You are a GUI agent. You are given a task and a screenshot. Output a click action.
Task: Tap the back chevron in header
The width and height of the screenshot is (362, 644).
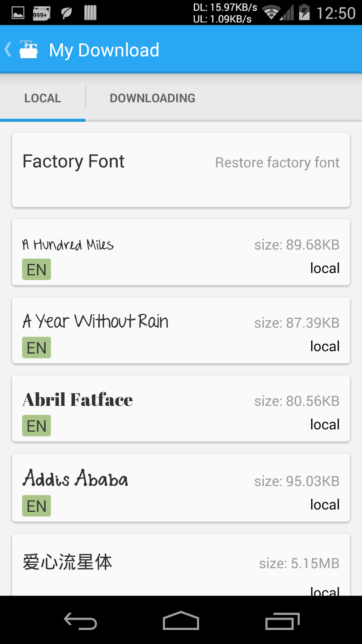(8, 50)
